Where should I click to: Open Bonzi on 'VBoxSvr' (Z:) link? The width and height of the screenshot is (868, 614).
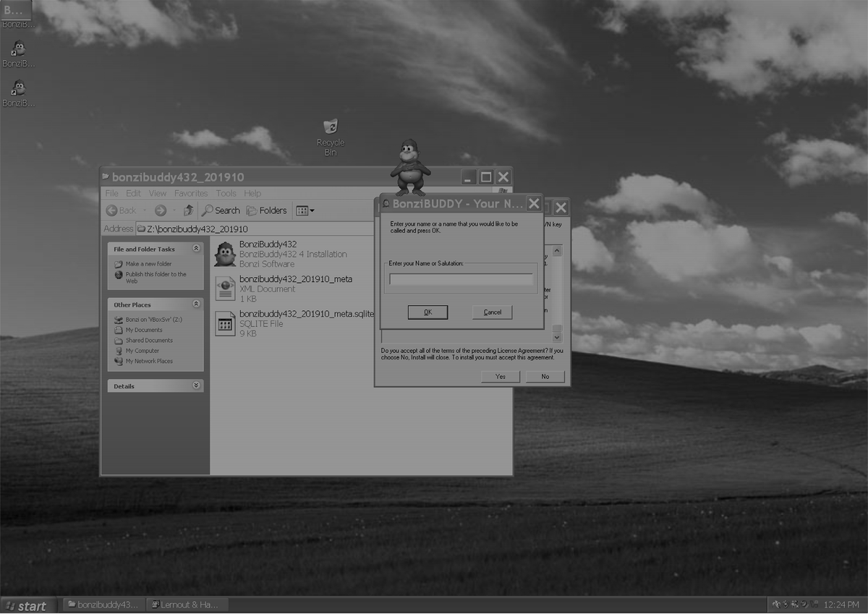click(x=154, y=320)
